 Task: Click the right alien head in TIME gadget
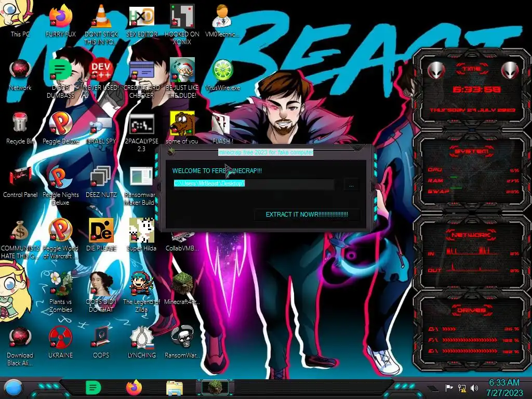pos(510,70)
